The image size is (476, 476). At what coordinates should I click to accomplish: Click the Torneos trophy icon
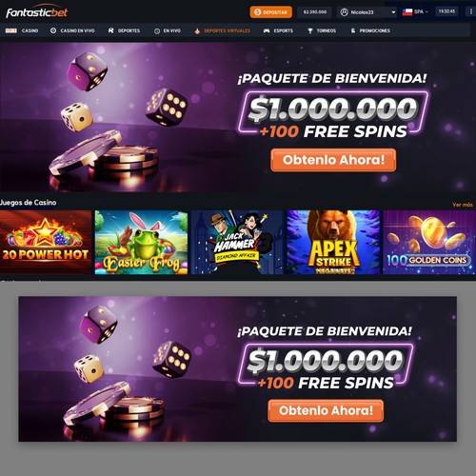click(x=310, y=30)
